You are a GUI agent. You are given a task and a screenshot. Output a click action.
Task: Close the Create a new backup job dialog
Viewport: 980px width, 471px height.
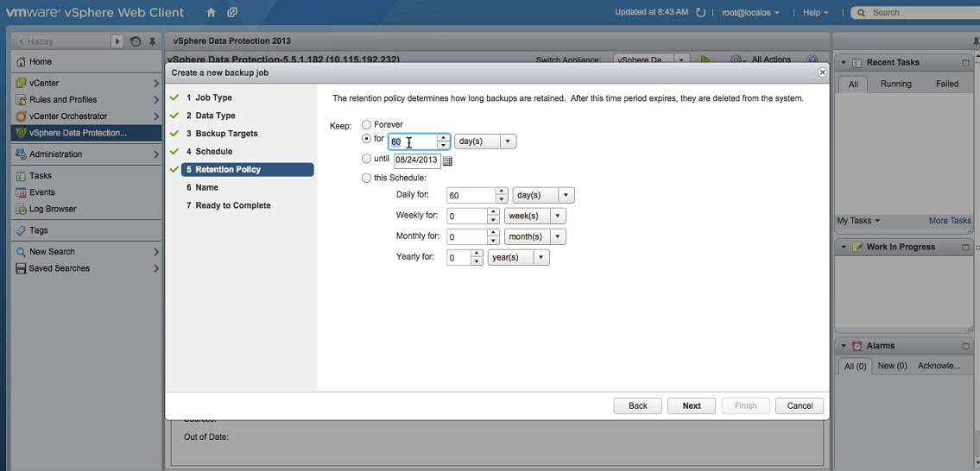[x=822, y=72]
